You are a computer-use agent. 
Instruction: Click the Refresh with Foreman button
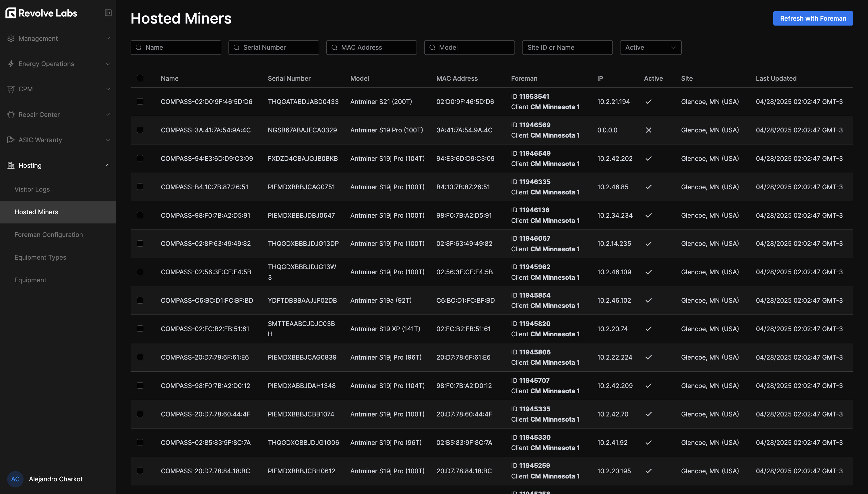(813, 18)
